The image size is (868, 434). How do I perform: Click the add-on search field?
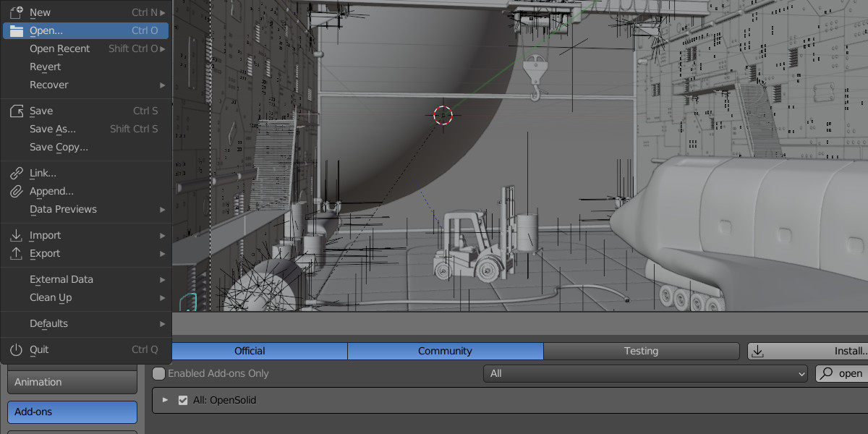click(x=842, y=373)
